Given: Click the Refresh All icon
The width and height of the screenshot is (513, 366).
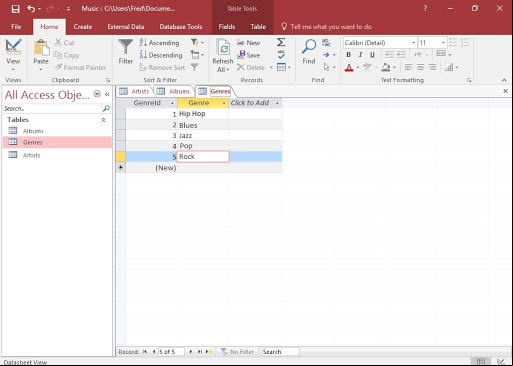Looking at the screenshot, I should tap(223, 48).
